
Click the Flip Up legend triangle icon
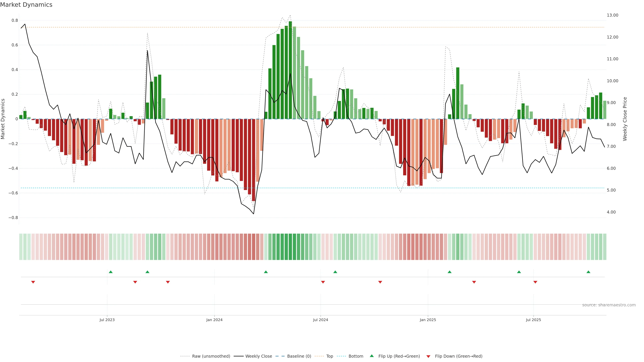click(372, 356)
